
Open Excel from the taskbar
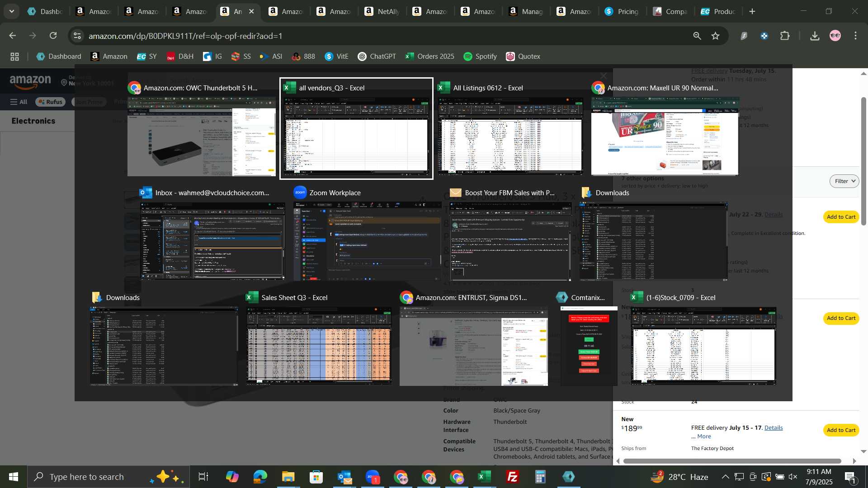coord(484,477)
